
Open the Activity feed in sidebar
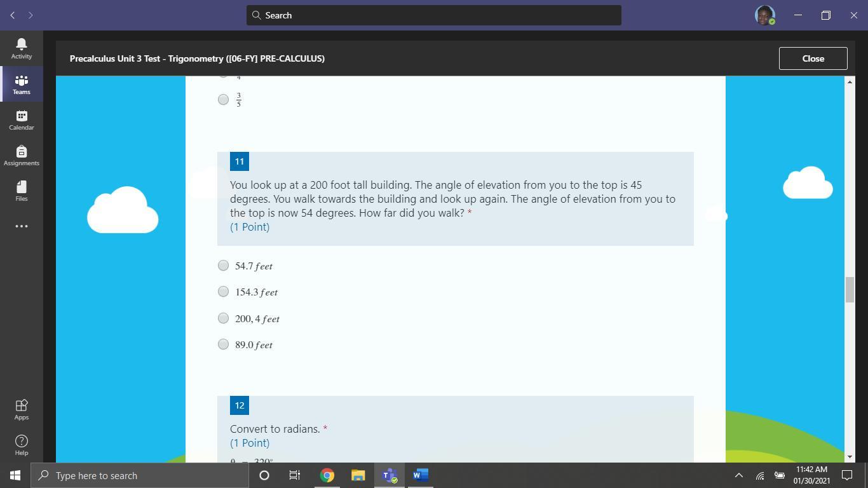pos(21,48)
